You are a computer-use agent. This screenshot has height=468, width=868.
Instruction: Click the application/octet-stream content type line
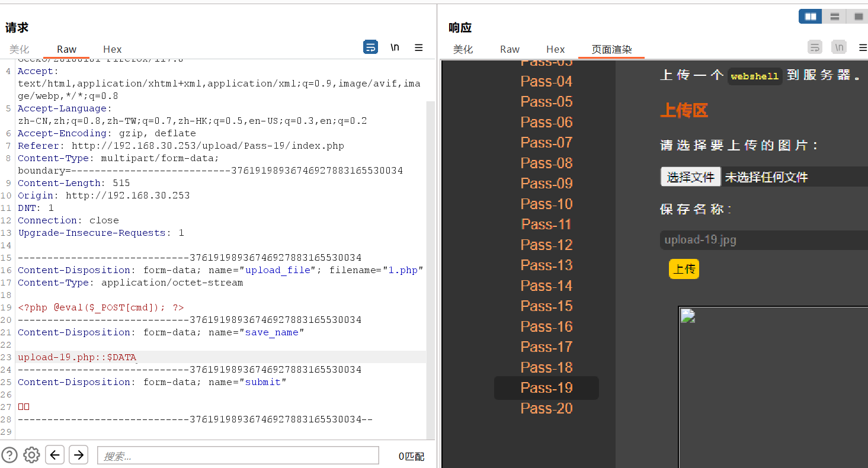click(x=130, y=283)
